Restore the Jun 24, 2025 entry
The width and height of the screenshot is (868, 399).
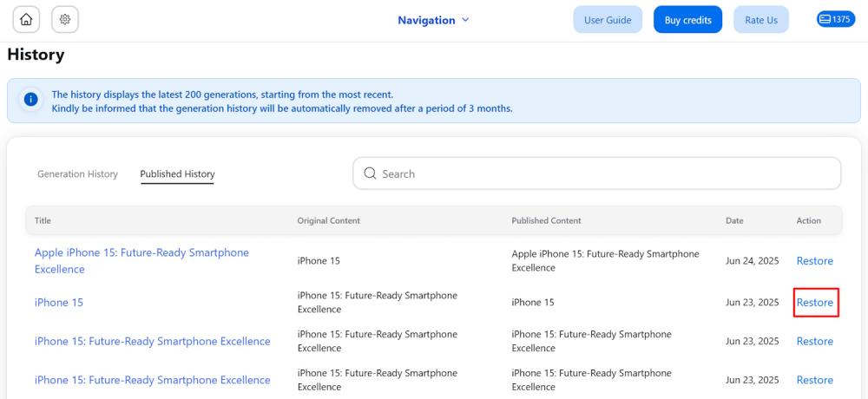point(815,260)
